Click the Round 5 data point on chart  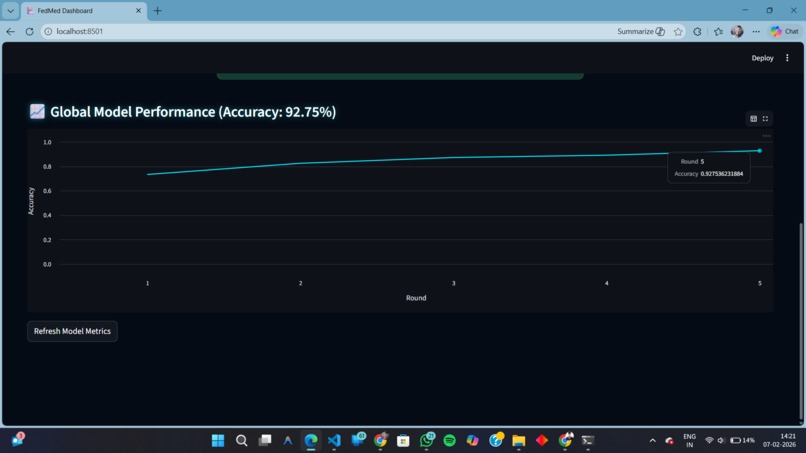(760, 151)
